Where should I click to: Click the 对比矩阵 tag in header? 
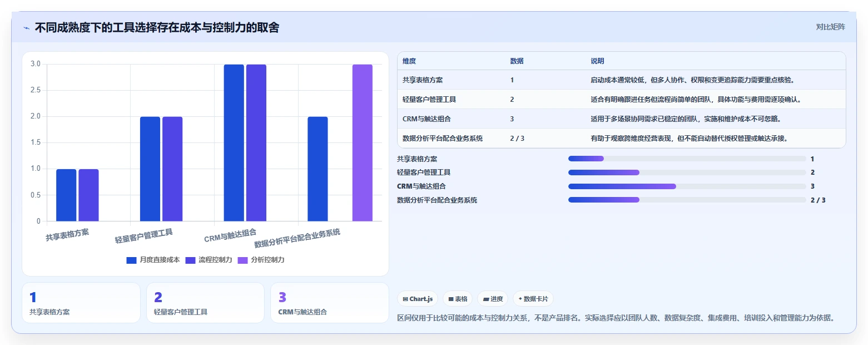(830, 27)
